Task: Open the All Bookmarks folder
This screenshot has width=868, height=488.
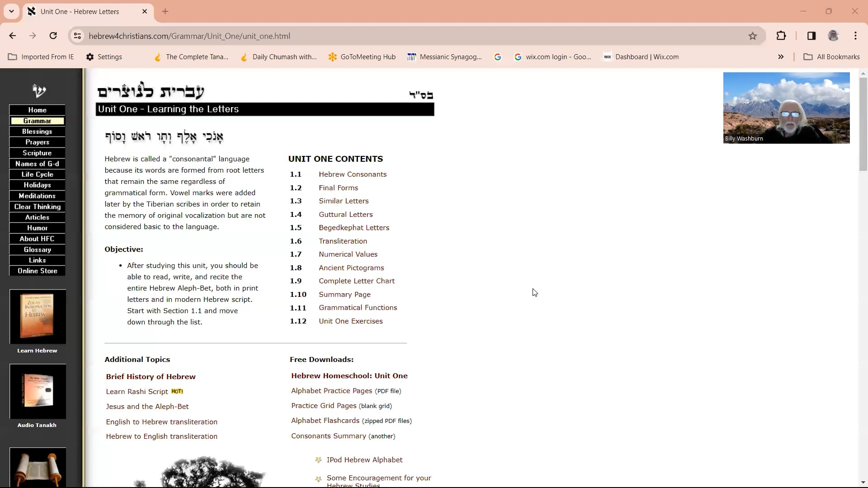Action: tap(832, 57)
